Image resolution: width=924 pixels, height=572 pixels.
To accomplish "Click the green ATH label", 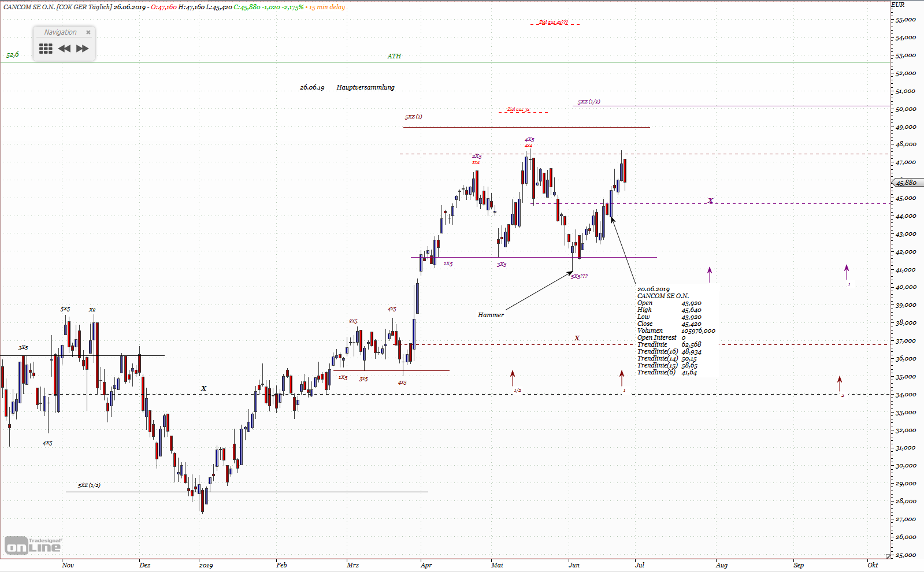I will (394, 56).
